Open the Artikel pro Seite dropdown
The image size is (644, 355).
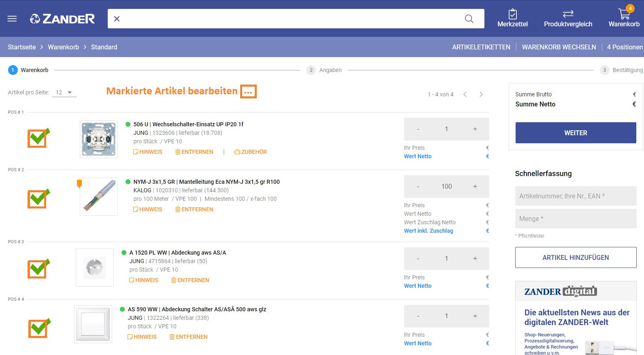click(64, 92)
